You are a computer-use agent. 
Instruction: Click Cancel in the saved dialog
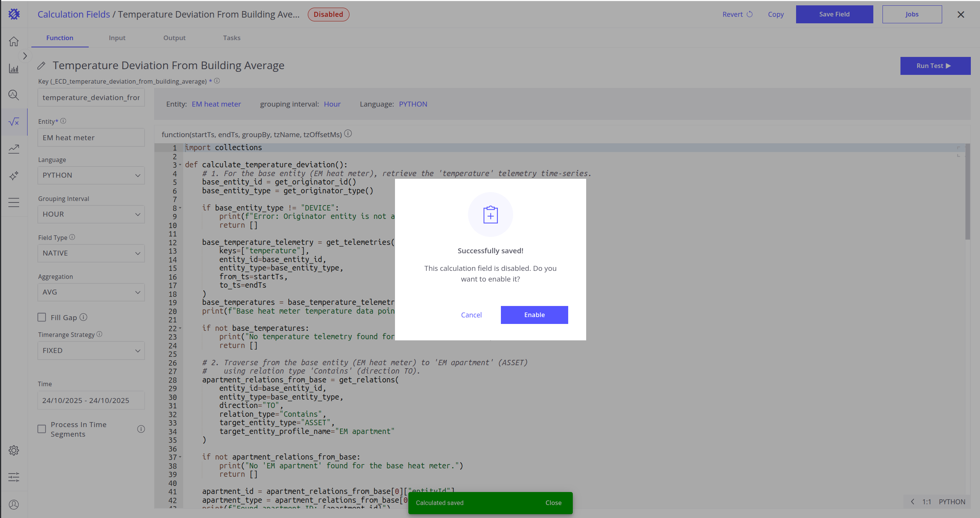click(471, 315)
